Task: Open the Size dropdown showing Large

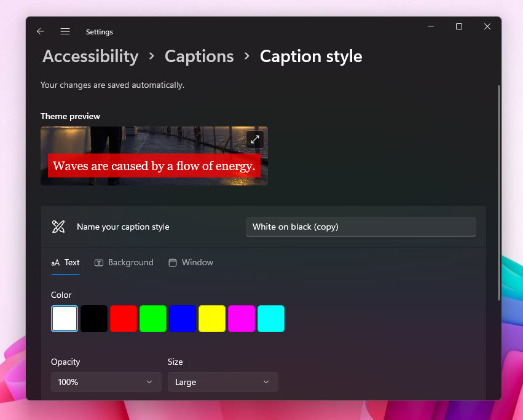Action: [223, 382]
